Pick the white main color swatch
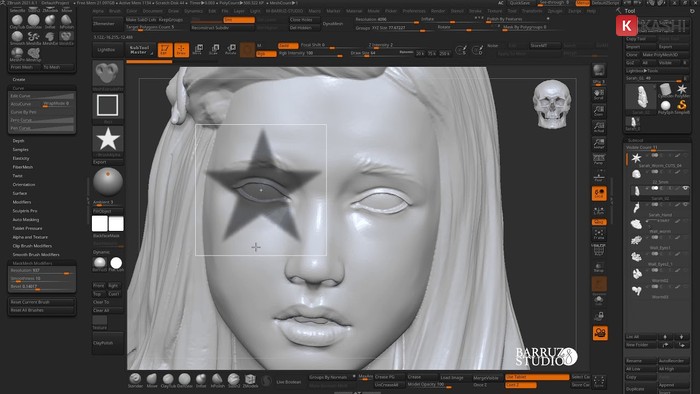700x394 pixels. (99, 224)
